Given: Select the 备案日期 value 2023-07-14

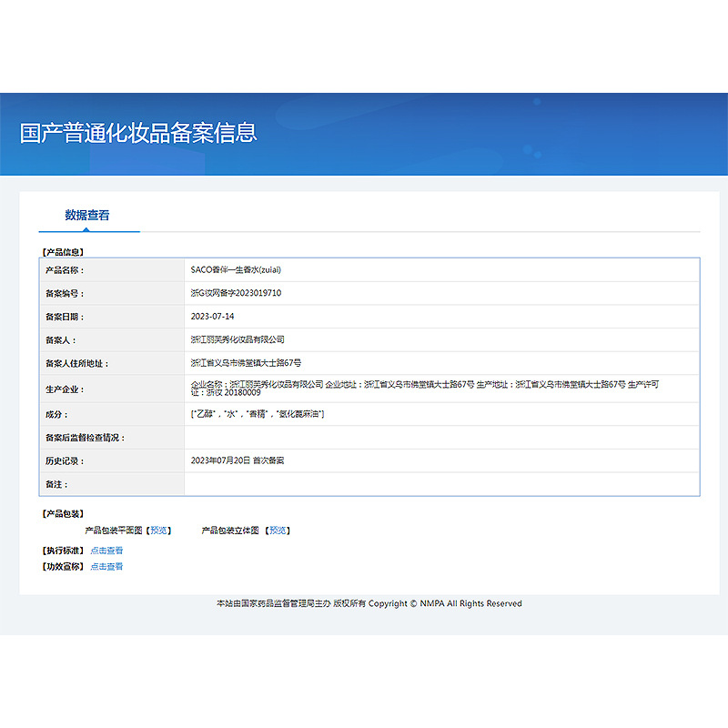Looking at the screenshot, I should [x=212, y=316].
